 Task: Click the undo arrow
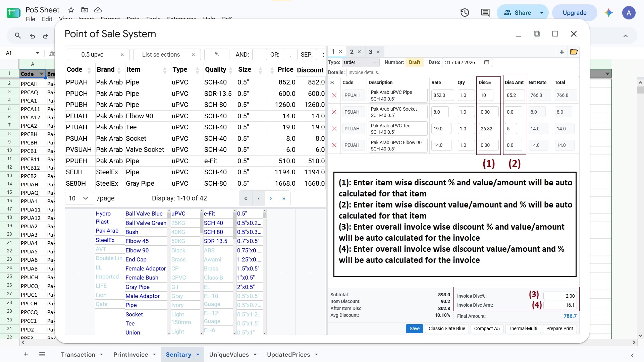click(x=32, y=36)
